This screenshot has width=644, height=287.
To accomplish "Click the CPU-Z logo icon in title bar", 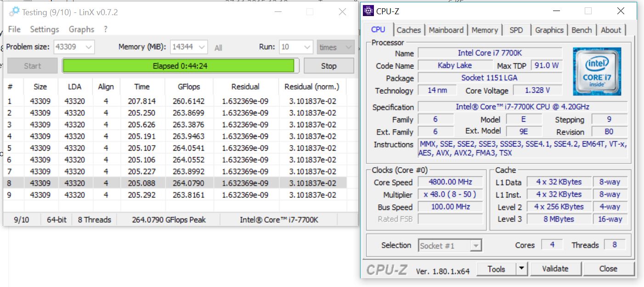I will coord(369,11).
